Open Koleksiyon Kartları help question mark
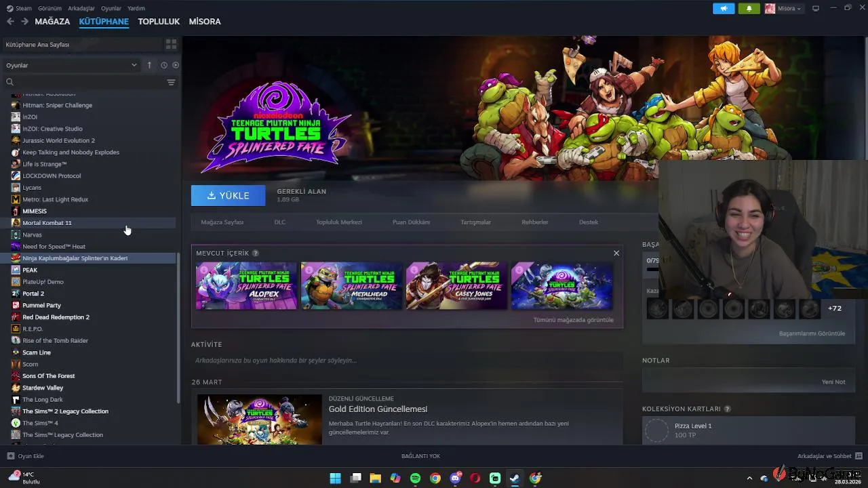 pos(728,409)
